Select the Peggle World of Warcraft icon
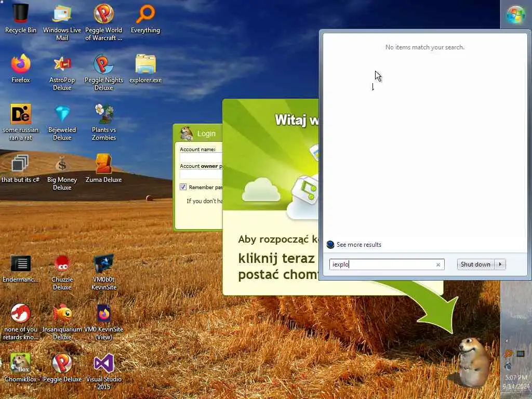The width and height of the screenshot is (532, 399). click(x=103, y=22)
